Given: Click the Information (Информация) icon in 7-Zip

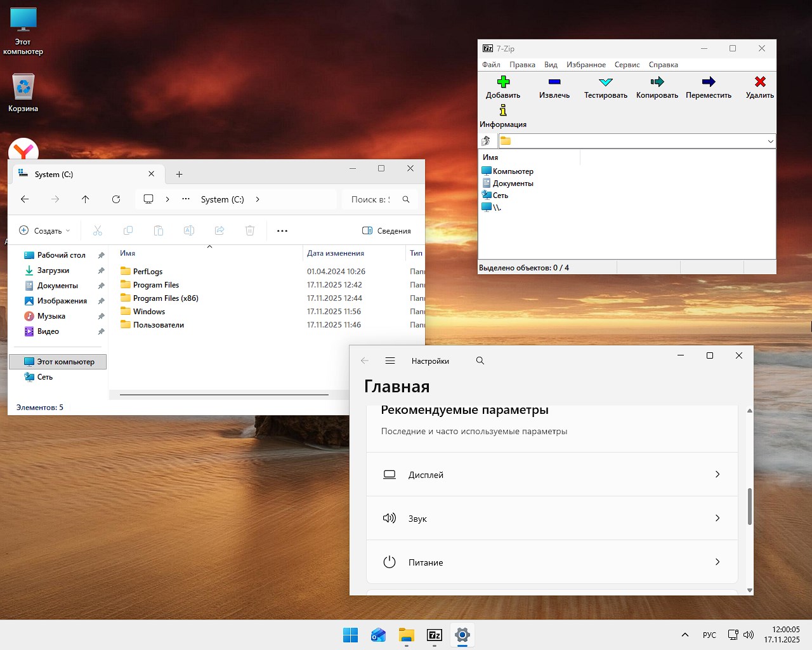Looking at the screenshot, I should coord(502,111).
